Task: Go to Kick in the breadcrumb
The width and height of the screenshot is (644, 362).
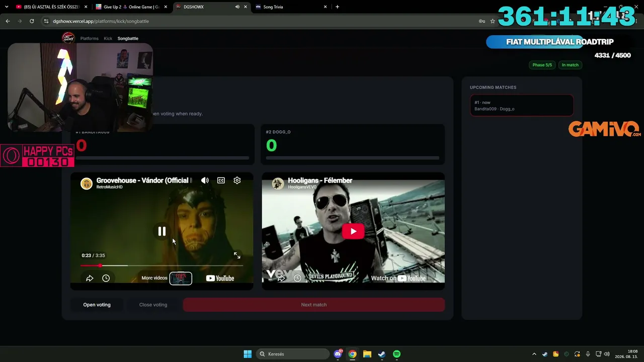Action: [x=108, y=38]
